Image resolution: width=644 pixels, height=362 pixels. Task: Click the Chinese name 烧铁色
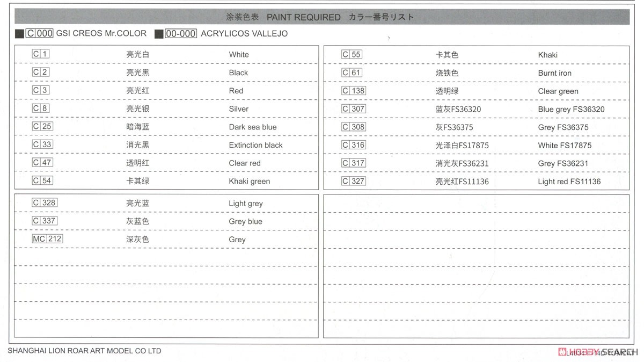(x=447, y=73)
